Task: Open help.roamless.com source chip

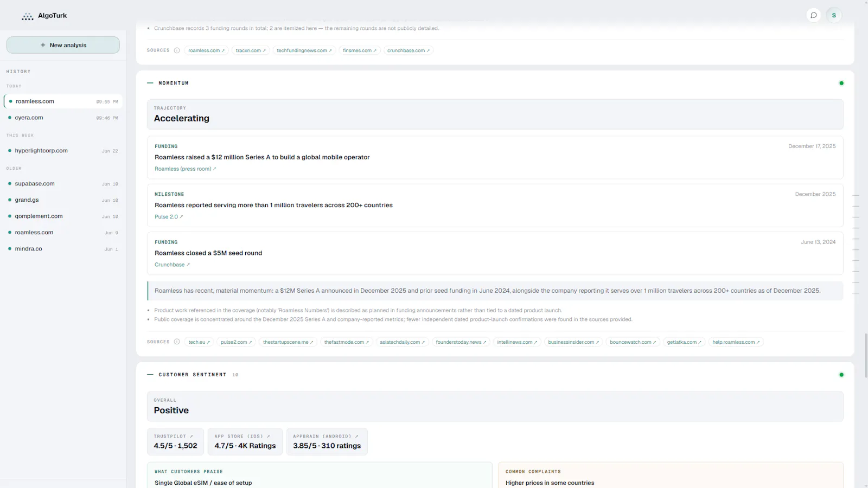Action: click(x=736, y=342)
